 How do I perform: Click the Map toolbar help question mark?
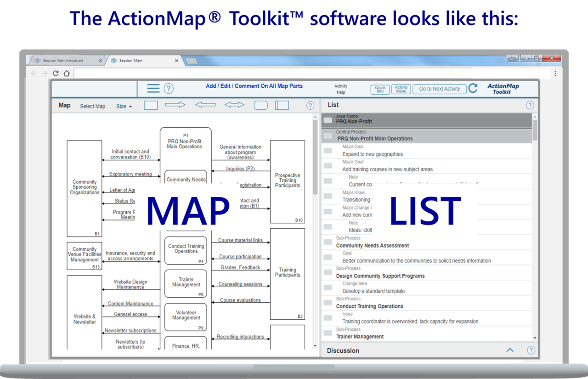(310, 105)
